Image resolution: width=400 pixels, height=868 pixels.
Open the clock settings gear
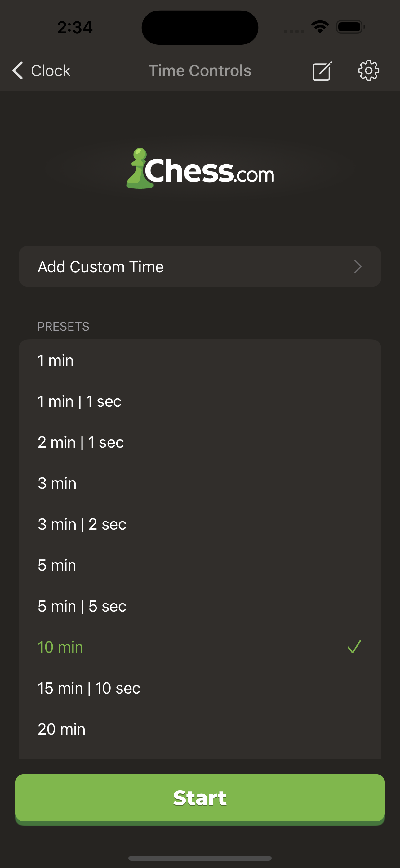[x=369, y=71]
